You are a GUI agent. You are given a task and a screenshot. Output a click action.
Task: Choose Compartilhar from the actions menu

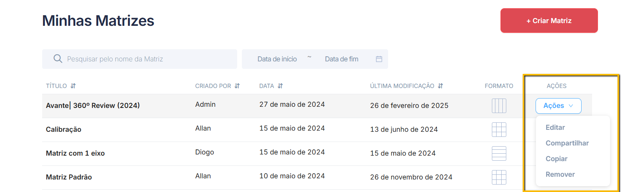point(567,143)
